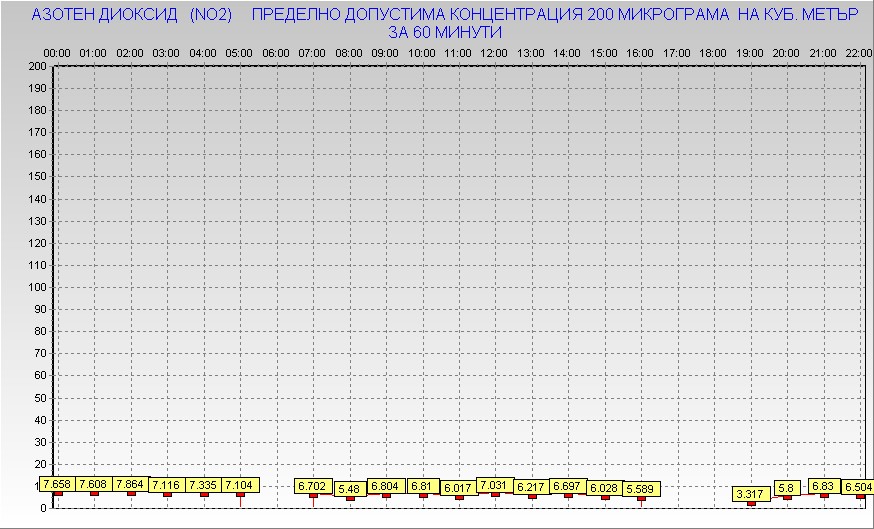Click the 7.658 data label
The width and height of the screenshot is (874, 529).
coord(58,484)
